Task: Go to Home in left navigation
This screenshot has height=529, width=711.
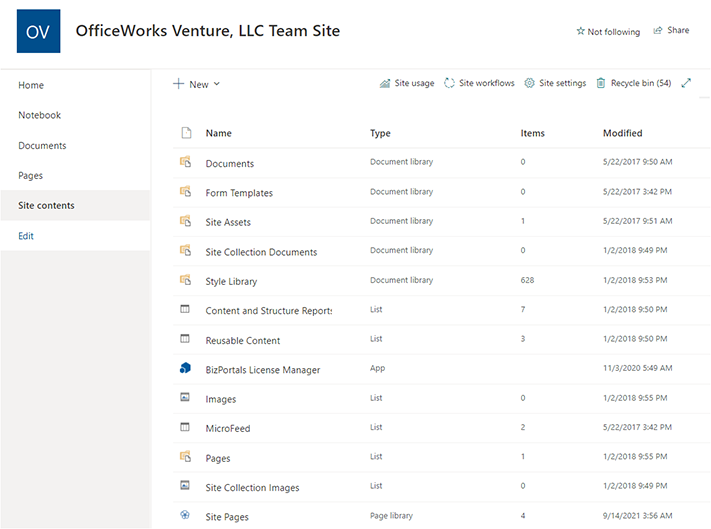Action: tap(31, 85)
